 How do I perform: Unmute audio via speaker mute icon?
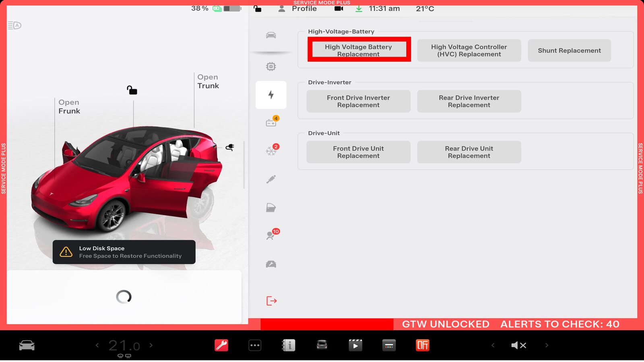tap(519, 345)
